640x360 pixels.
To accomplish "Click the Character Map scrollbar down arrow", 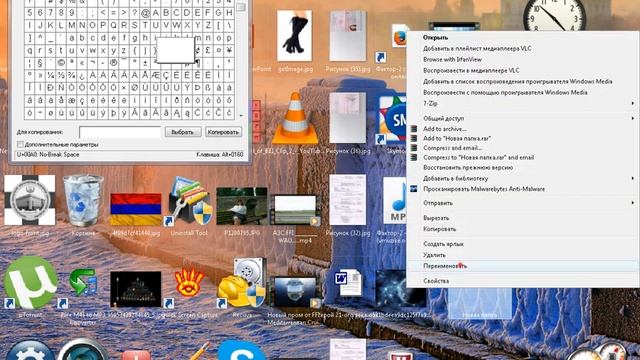I will 241,116.
